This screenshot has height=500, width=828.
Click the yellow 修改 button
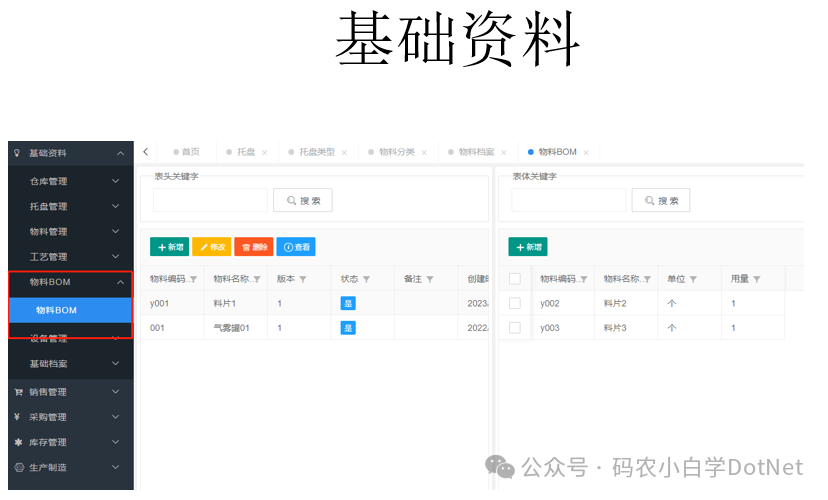212,248
